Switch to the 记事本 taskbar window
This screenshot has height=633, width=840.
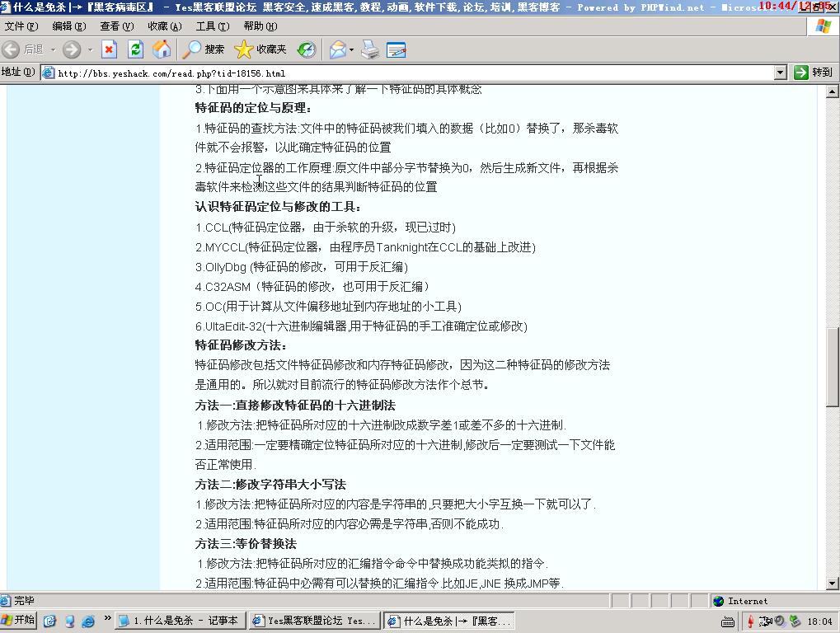[179, 621]
